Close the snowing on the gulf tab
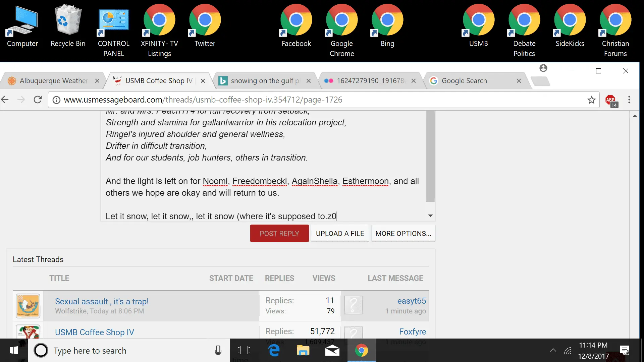This screenshot has width=644, height=362. pyautogui.click(x=309, y=81)
